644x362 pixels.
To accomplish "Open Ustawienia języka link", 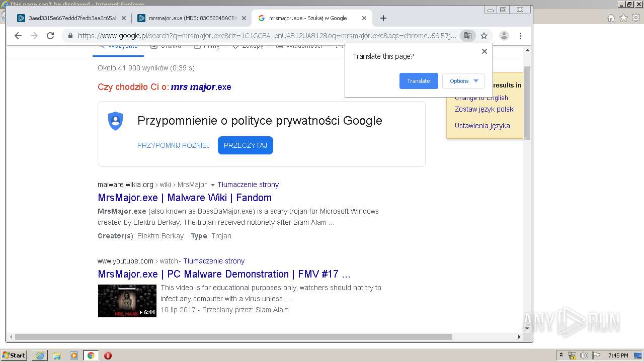I will pos(482,126).
